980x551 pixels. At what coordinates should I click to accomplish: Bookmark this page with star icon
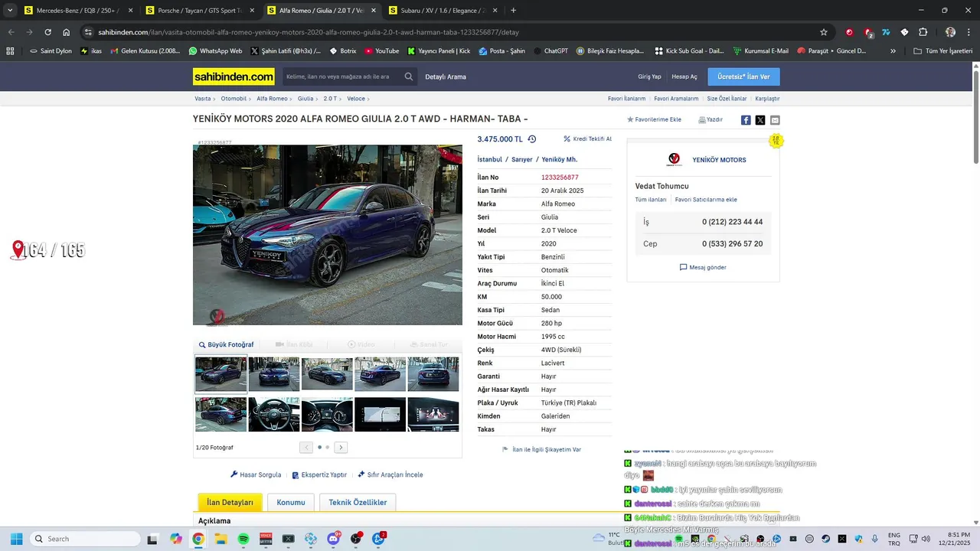824,32
